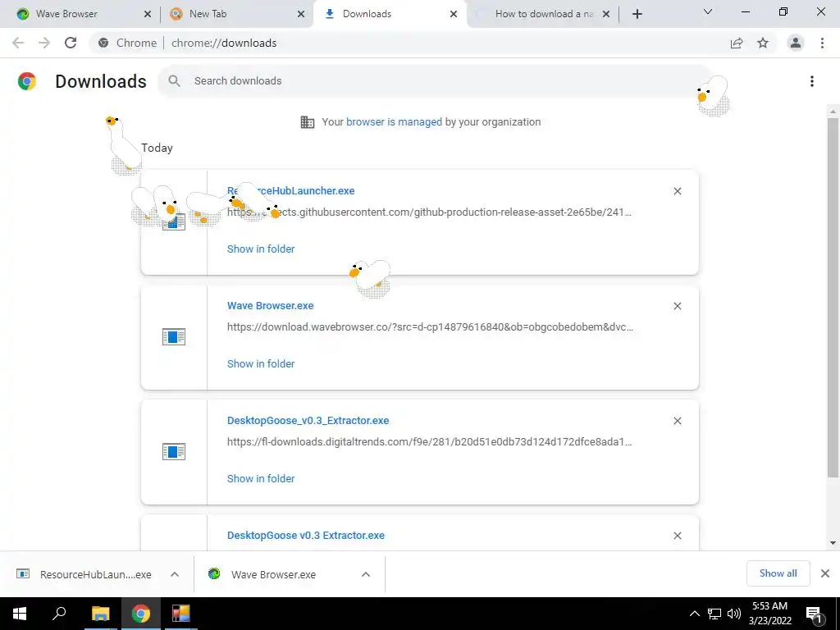Screen dimensions: 840x630
Task: Bookmark this page with the star icon
Action: [x=763, y=43]
